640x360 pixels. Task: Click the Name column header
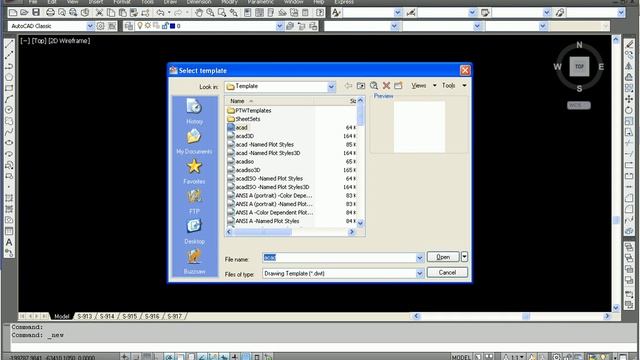pyautogui.click(x=270, y=101)
